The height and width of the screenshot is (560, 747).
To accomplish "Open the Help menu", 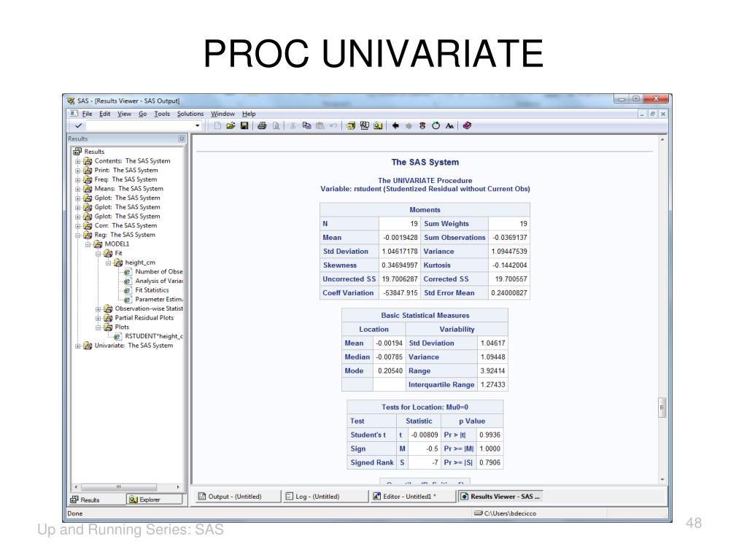I will point(249,114).
